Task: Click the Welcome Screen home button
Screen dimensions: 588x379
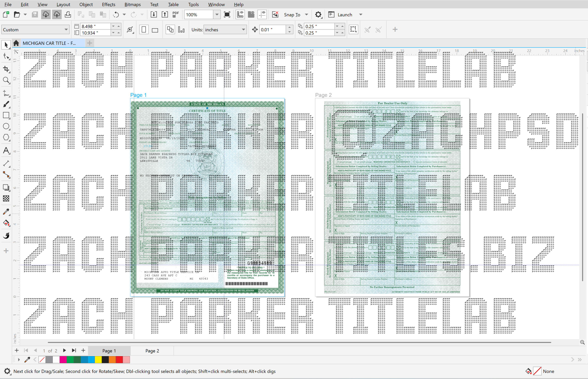Action: 16,43
